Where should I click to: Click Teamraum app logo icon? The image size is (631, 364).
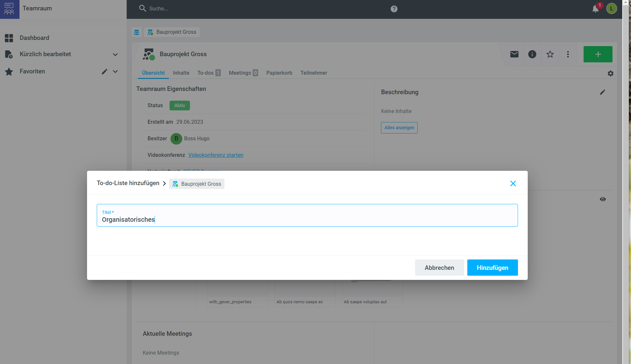coord(9,9)
